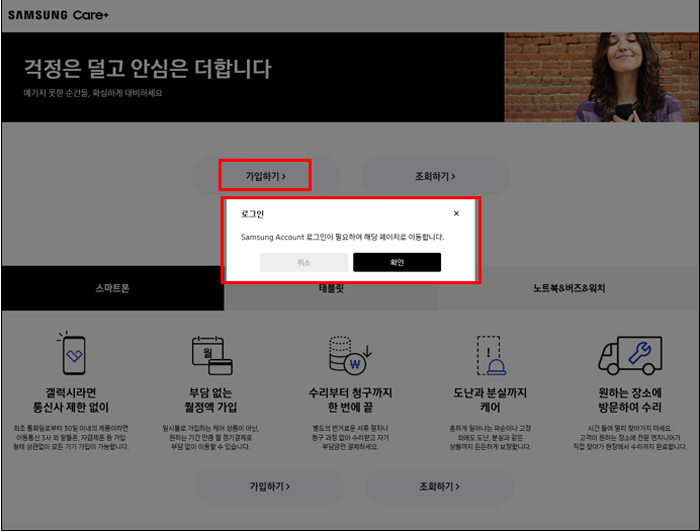
Task: Click the woman holding phone banner image
Action: (x=601, y=77)
